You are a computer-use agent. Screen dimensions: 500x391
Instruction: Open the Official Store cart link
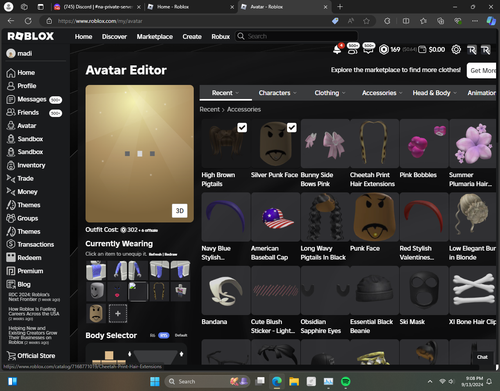pyautogui.click(x=31, y=356)
